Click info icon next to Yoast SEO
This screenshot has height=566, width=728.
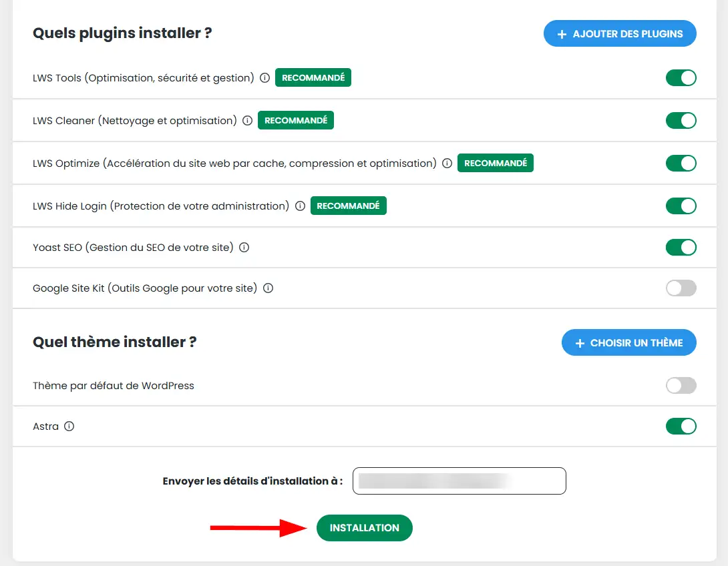coord(244,247)
